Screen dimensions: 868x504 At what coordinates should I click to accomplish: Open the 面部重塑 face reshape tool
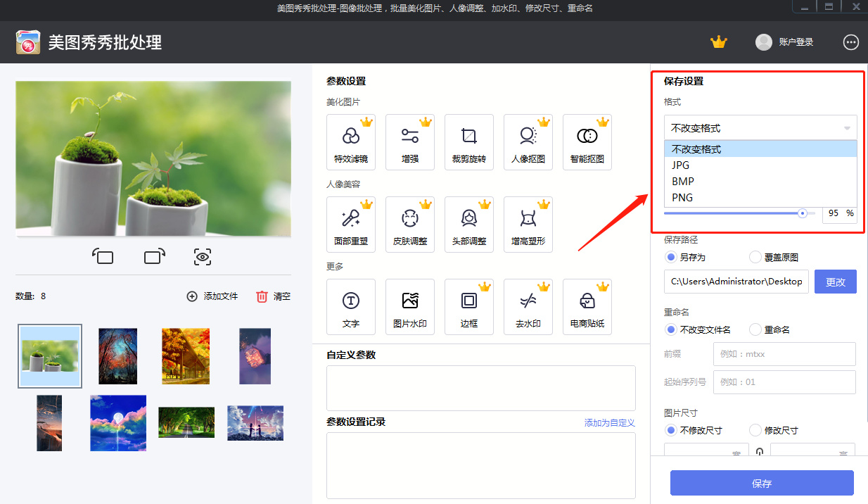click(351, 225)
